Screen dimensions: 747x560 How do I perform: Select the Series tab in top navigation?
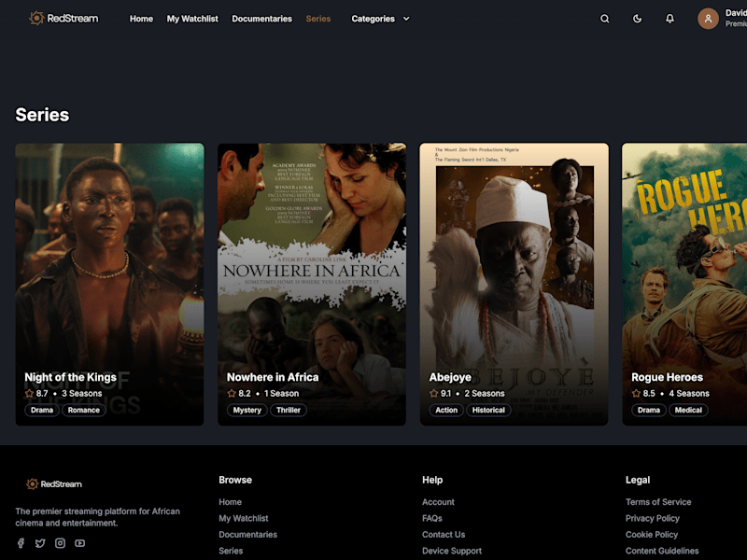[318, 19]
